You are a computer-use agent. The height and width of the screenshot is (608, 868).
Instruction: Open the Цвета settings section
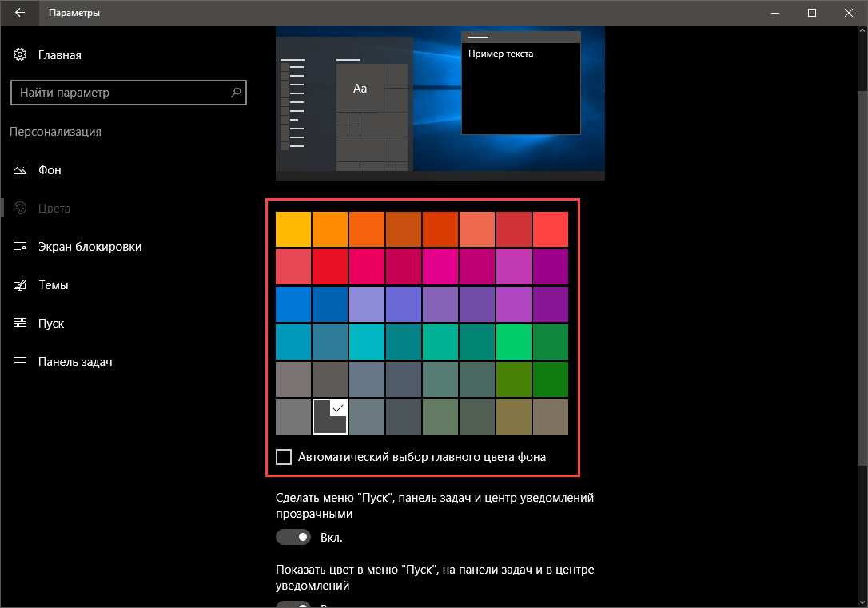click(54, 209)
